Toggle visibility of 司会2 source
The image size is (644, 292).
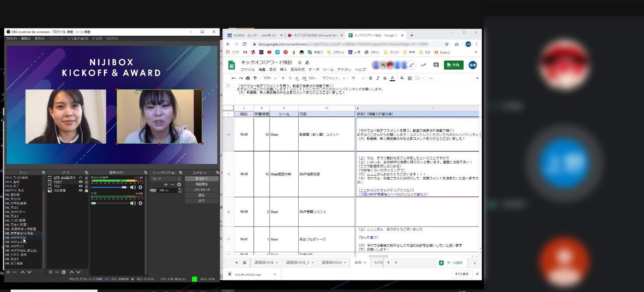point(81,182)
